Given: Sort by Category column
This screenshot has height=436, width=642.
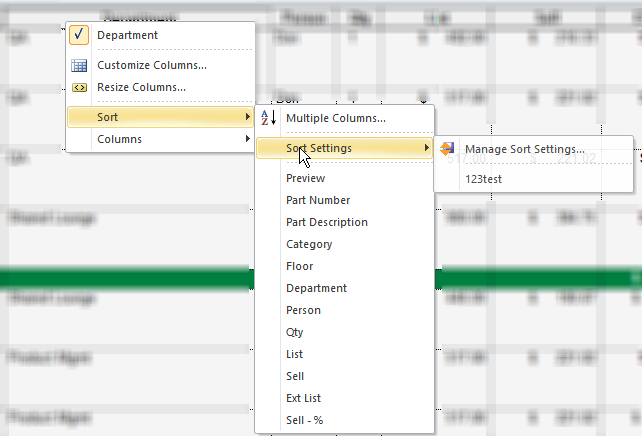Looking at the screenshot, I should tap(309, 244).
